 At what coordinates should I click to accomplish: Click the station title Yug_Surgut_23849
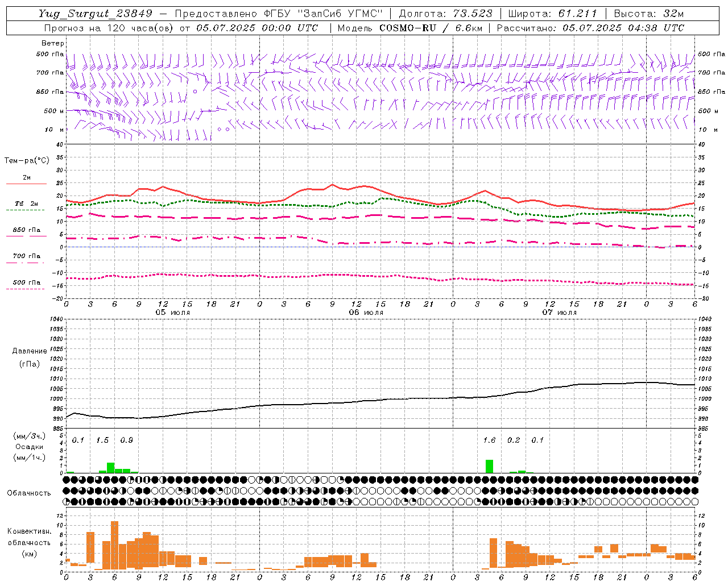[96, 14]
